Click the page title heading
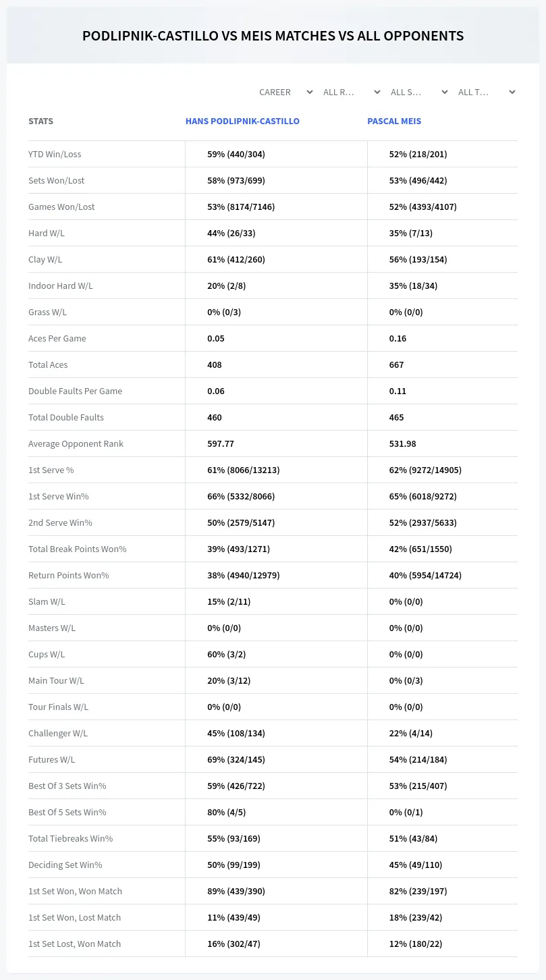The image size is (546, 980). [273, 36]
